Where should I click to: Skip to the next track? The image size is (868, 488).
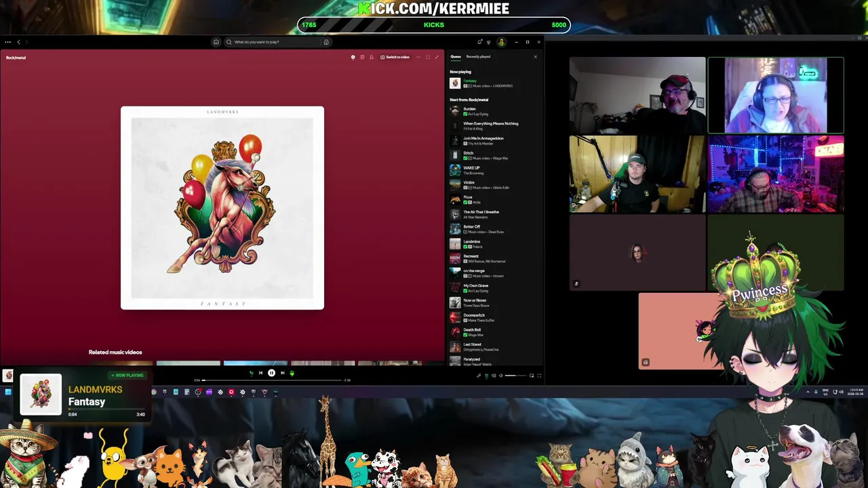(x=283, y=373)
